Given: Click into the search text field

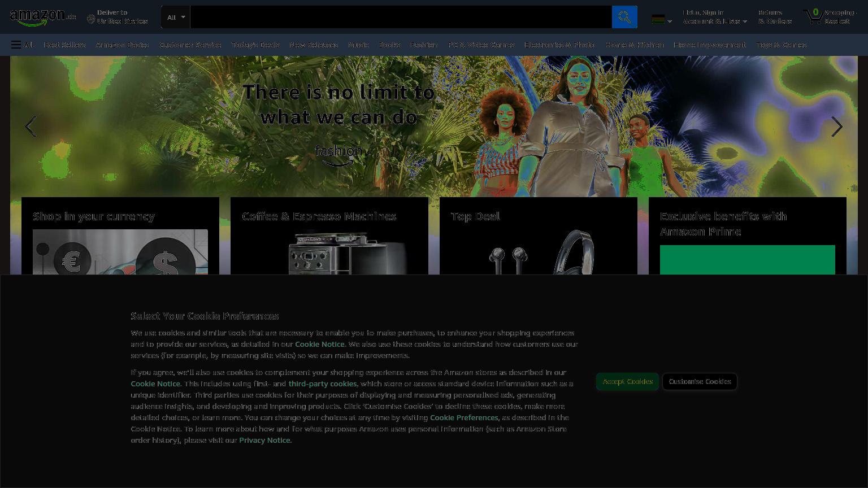Looking at the screenshot, I should pyautogui.click(x=401, y=17).
